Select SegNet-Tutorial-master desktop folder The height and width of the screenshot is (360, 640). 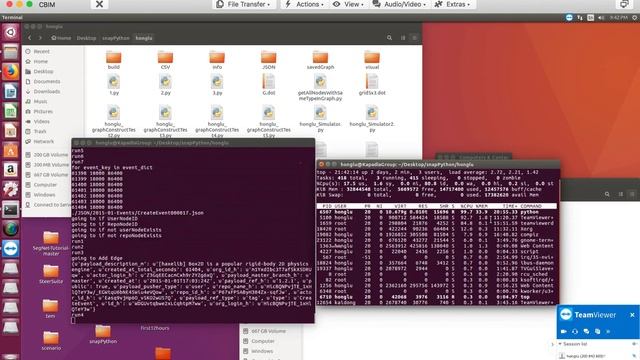click(51, 244)
